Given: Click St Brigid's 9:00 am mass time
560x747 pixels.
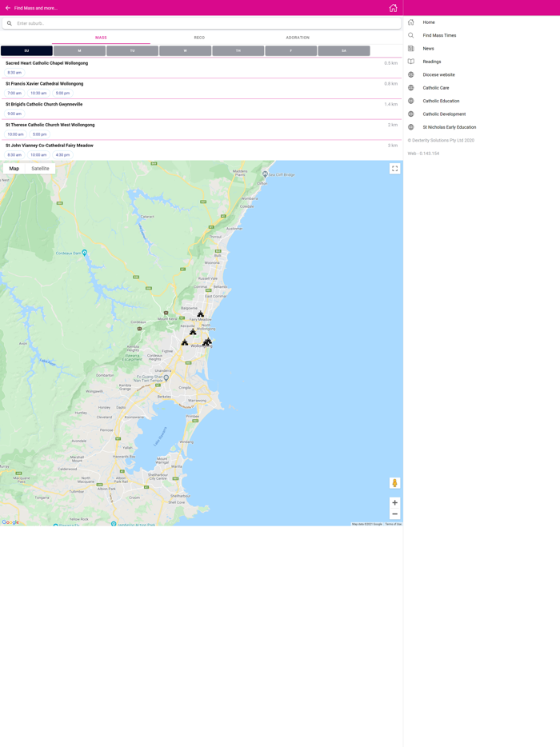Looking at the screenshot, I should pyautogui.click(x=14, y=114).
